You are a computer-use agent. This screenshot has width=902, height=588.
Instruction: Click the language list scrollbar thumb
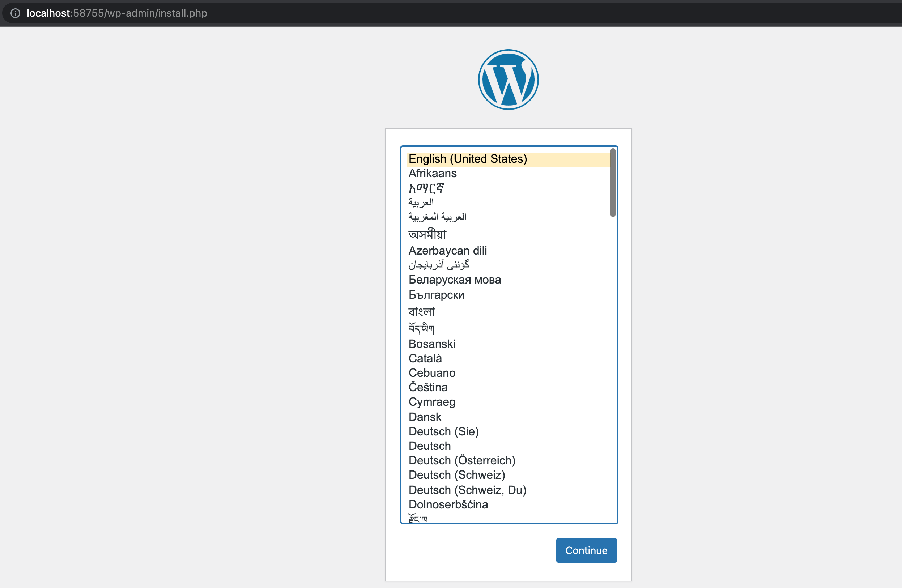click(612, 183)
